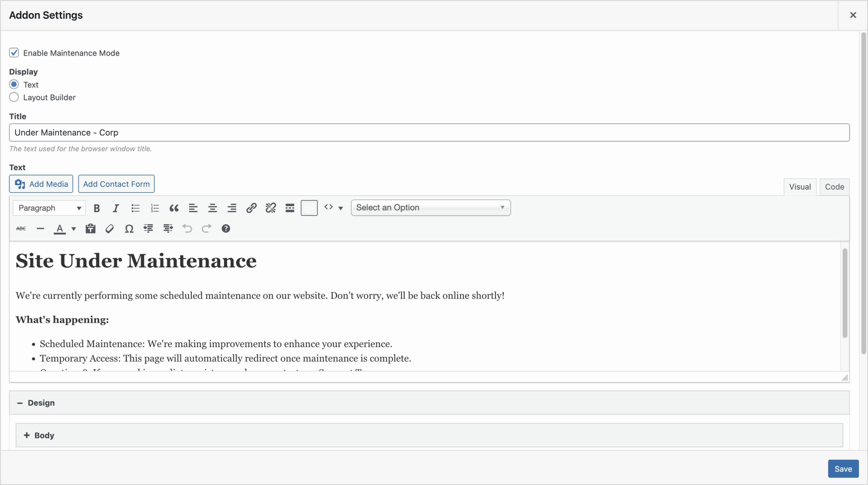Open the Select an Option dropdown
This screenshot has height=485, width=868.
[431, 207]
